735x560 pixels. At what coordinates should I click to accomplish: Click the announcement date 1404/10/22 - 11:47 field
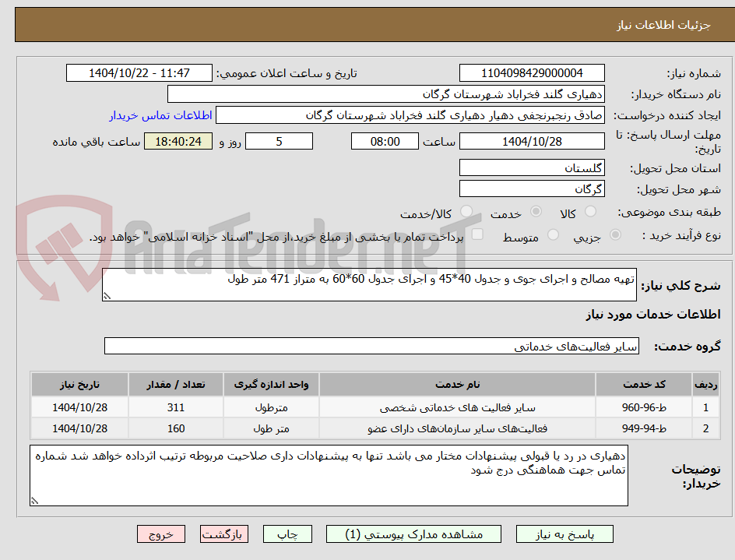(139, 73)
